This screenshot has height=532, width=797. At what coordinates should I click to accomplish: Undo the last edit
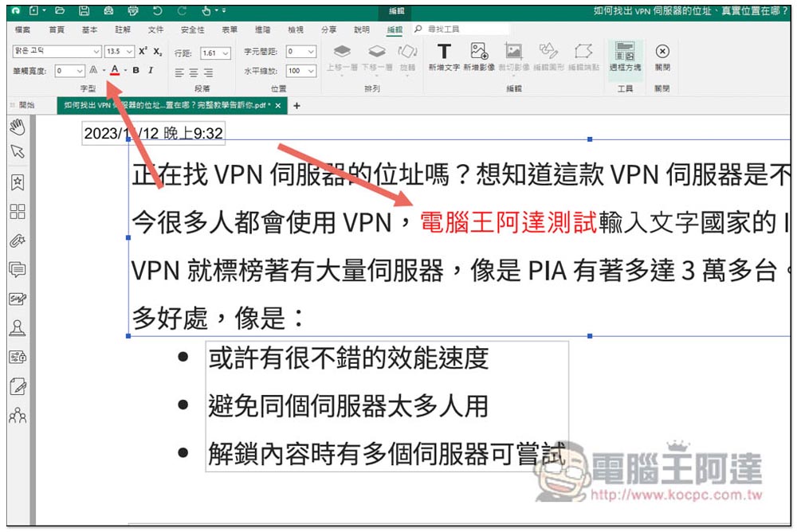pos(158,10)
